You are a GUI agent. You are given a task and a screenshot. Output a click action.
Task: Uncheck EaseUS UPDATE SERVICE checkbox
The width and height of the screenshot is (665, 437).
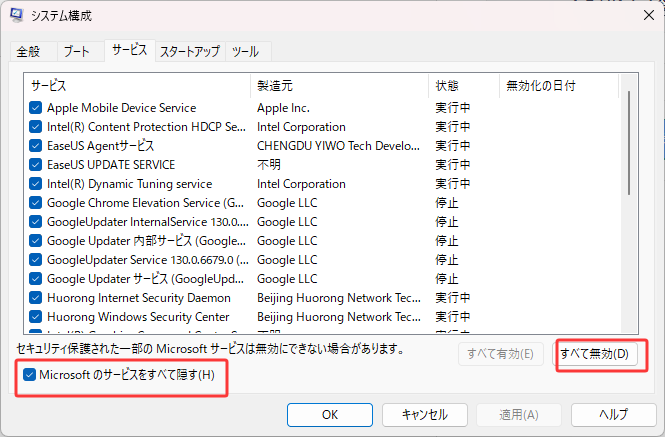[x=36, y=165]
